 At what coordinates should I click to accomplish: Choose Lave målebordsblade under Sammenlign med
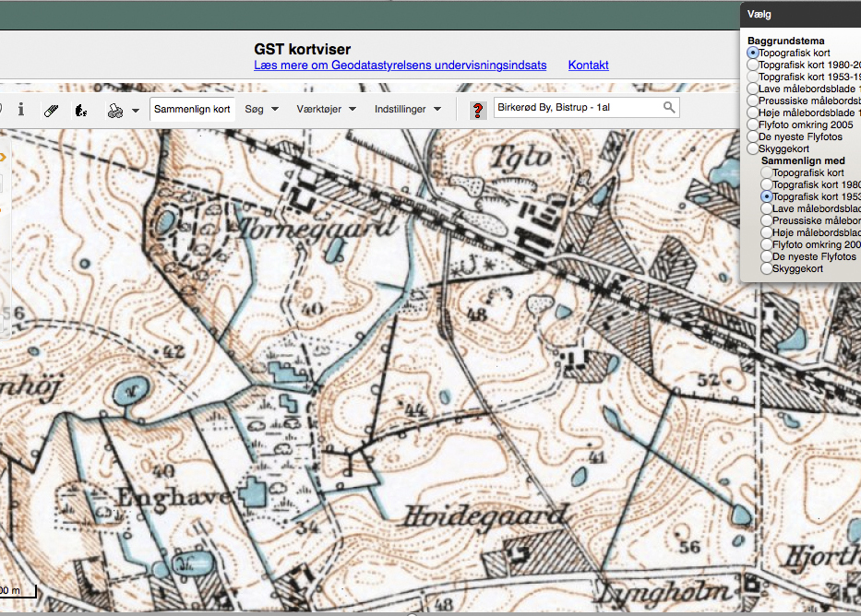[x=767, y=209]
